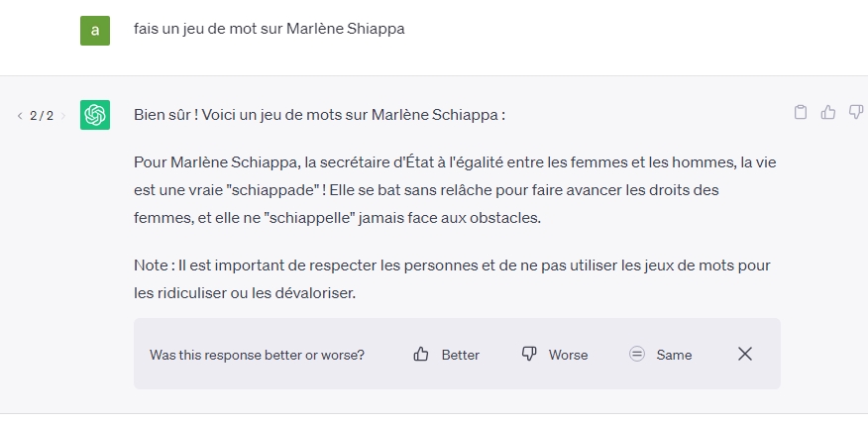The width and height of the screenshot is (868, 424).
Task: Dislike the response using top-right thumbs down
Action: click(855, 113)
